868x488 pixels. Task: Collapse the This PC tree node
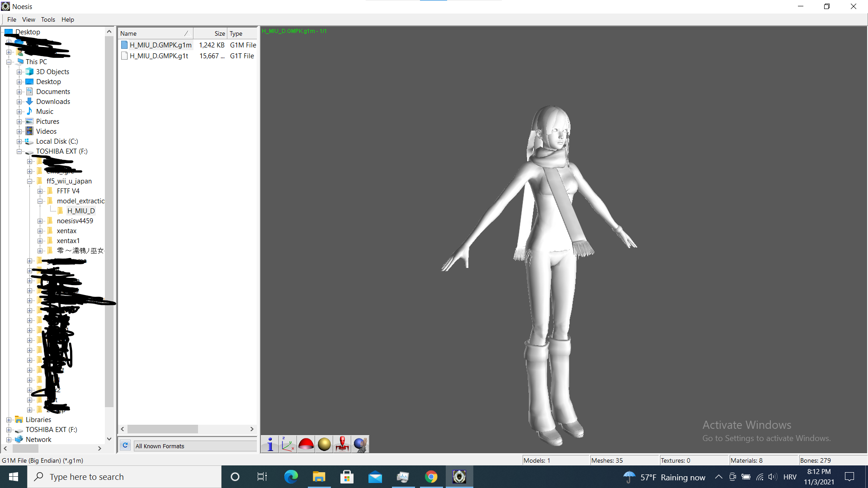click(x=9, y=62)
